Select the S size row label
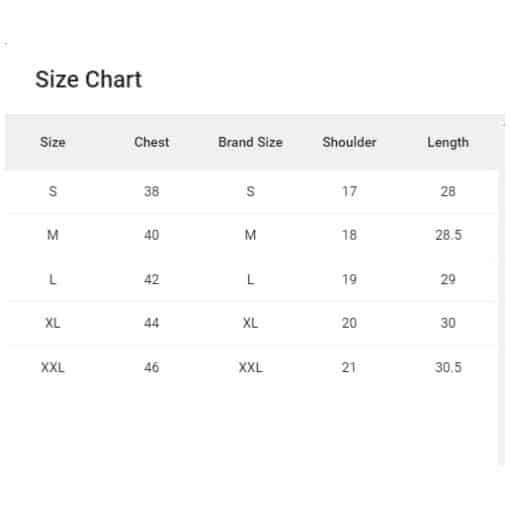This screenshot has height=510, width=510. [53, 192]
